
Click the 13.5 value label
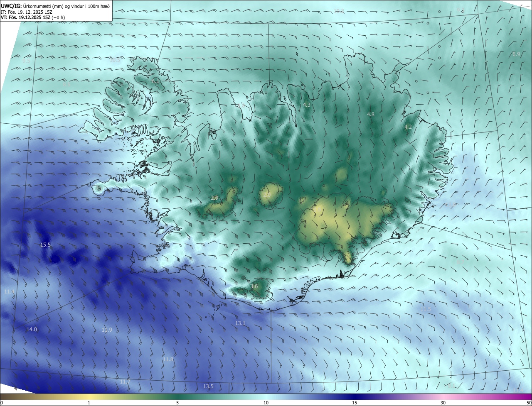click(x=208, y=386)
